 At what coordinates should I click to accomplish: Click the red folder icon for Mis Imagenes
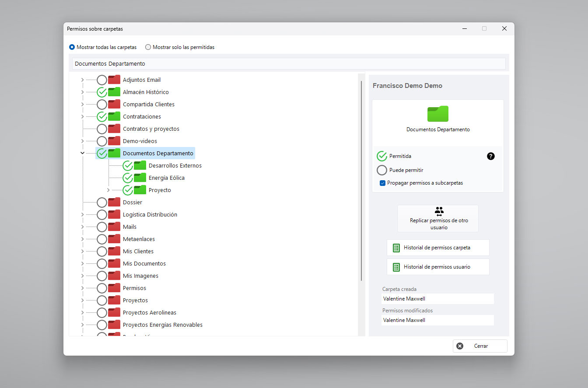coord(114,276)
